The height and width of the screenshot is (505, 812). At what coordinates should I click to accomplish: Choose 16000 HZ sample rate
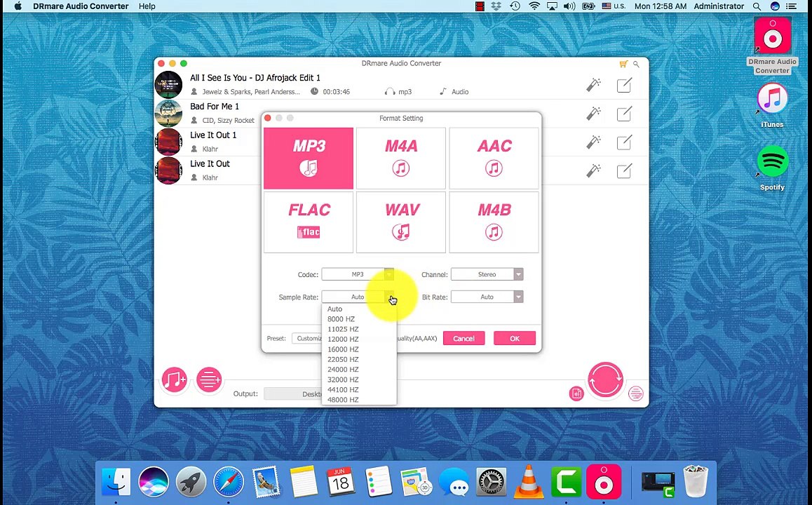[343, 349]
